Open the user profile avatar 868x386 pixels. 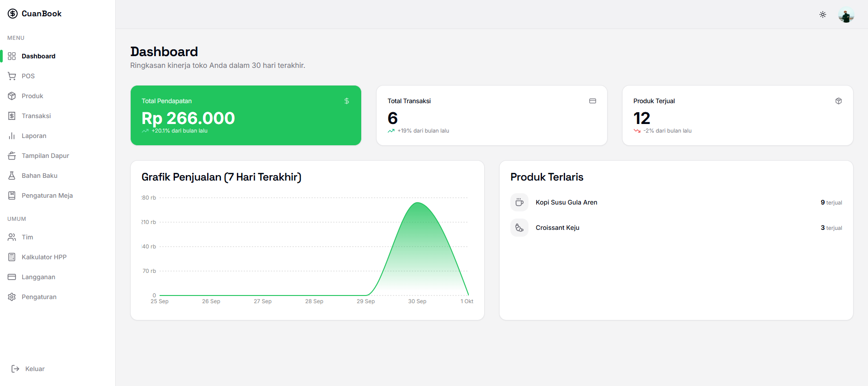(846, 15)
